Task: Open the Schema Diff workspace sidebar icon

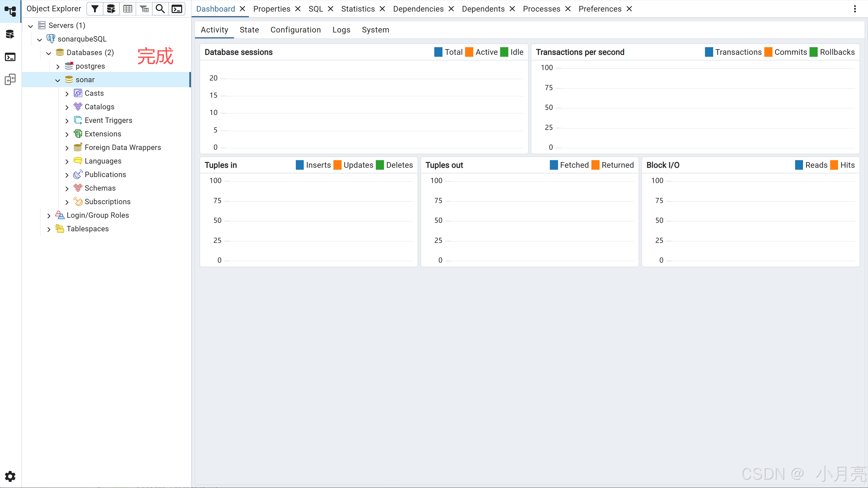Action: click(x=10, y=79)
